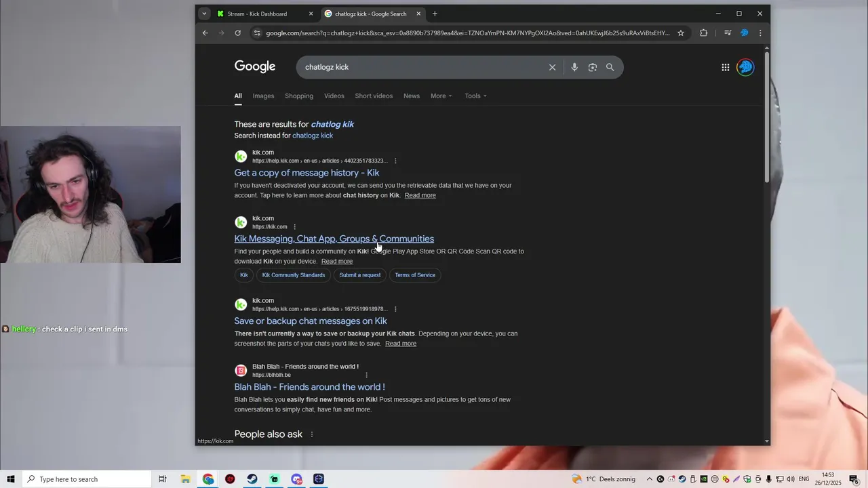Start voice search with the microphone icon
The image size is (868, 488).
tap(574, 67)
